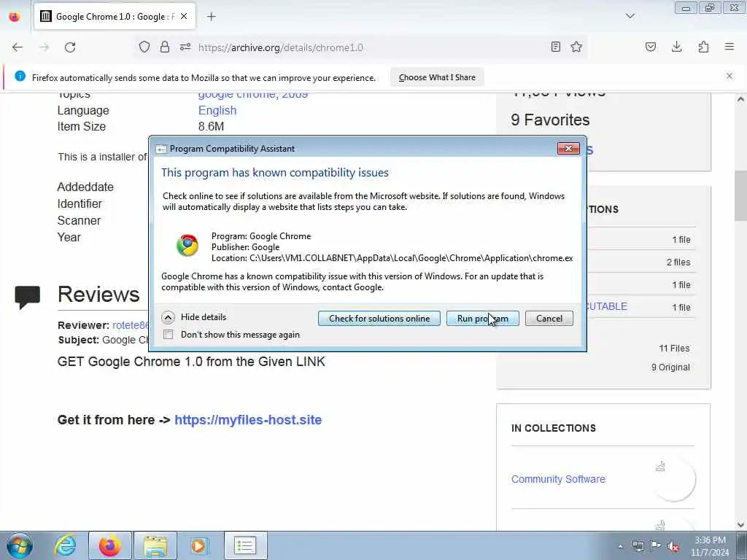Click the scrollbar up arrow

click(740, 99)
